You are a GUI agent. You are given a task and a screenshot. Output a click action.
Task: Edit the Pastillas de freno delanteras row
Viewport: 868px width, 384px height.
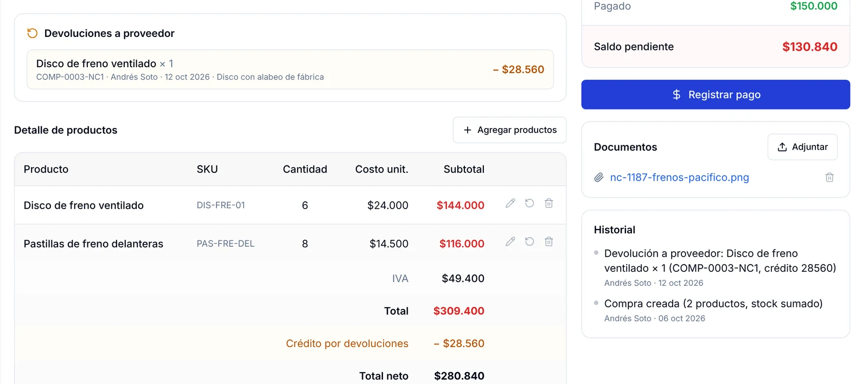(510, 241)
